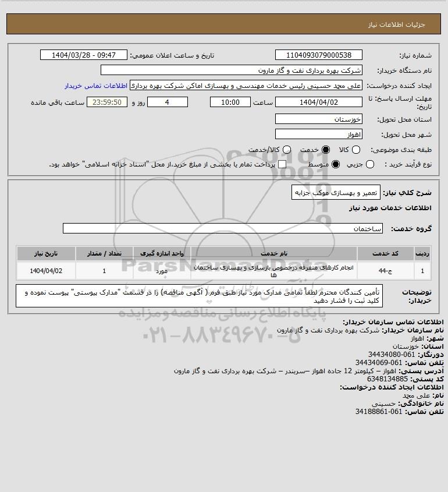Click buyer organization name field
The image size is (448, 492).
coord(232,70)
